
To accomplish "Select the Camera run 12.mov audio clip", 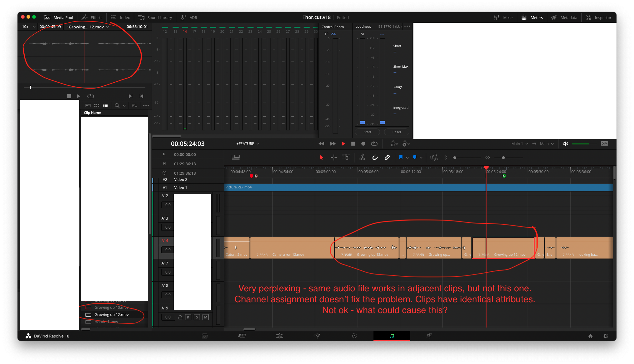I will click(x=292, y=248).
